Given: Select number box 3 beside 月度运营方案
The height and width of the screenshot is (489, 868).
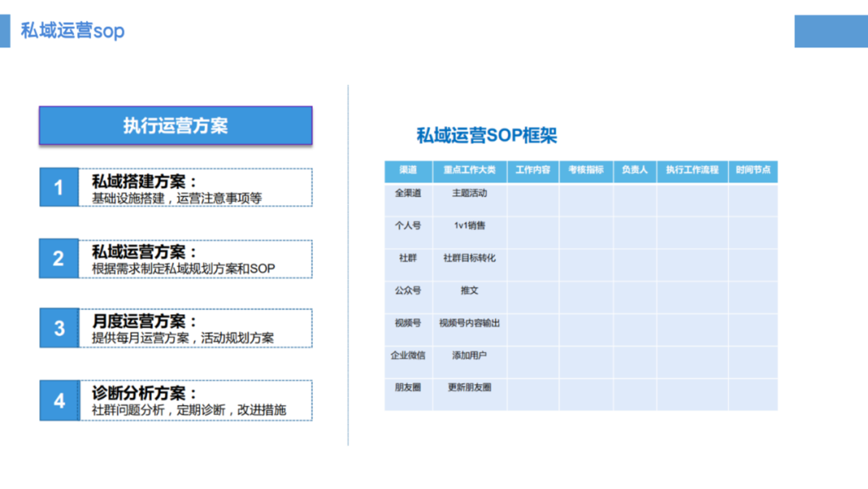Looking at the screenshot, I should [59, 328].
